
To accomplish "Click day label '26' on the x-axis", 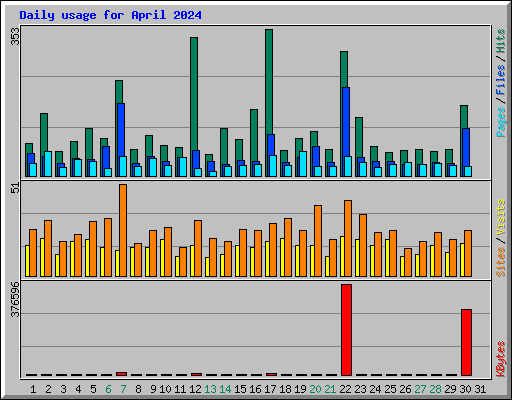I will point(405,389).
